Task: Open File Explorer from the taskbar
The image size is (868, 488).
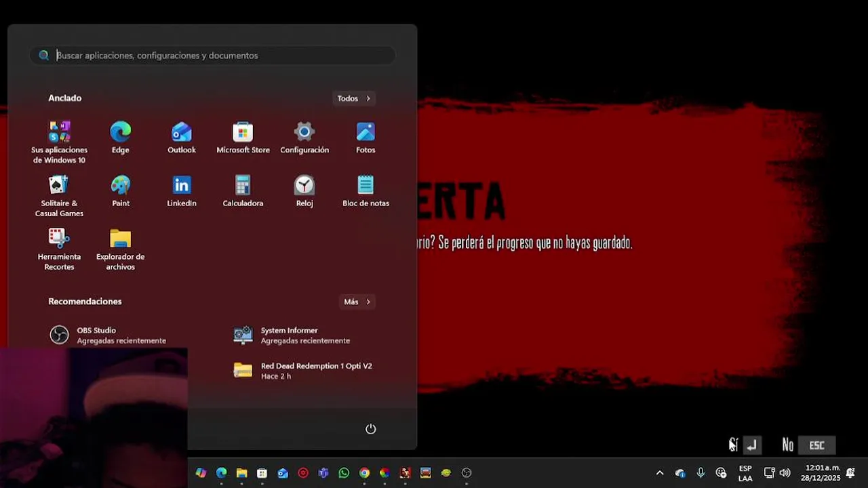Action: click(241, 473)
